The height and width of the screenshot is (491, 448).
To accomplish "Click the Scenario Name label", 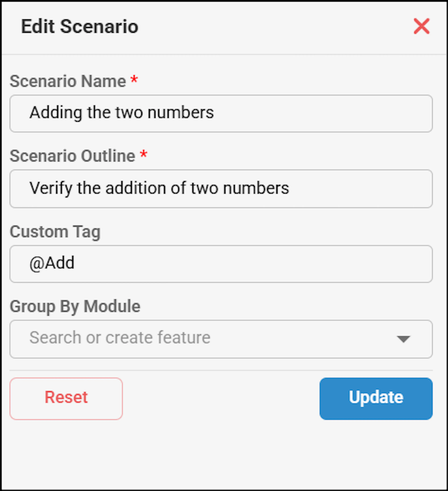I will (x=68, y=81).
